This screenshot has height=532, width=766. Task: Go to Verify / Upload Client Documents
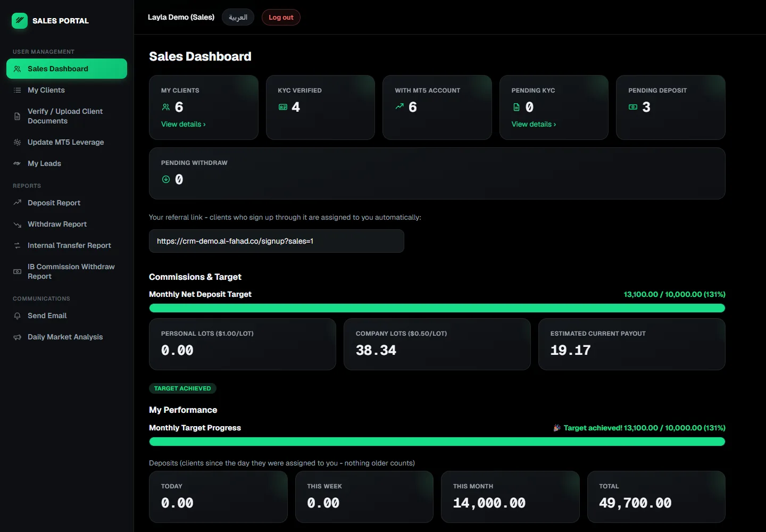(x=66, y=116)
